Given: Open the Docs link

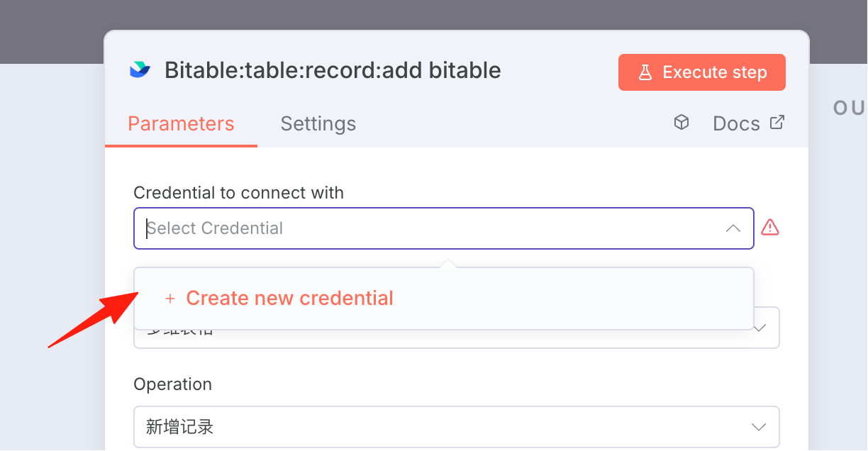Looking at the screenshot, I should pyautogui.click(x=736, y=123).
